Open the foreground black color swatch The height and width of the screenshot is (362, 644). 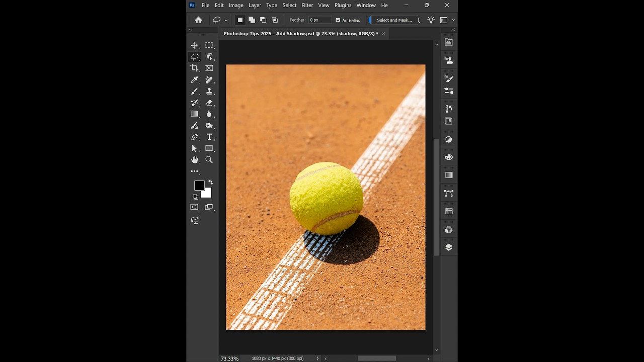click(199, 186)
